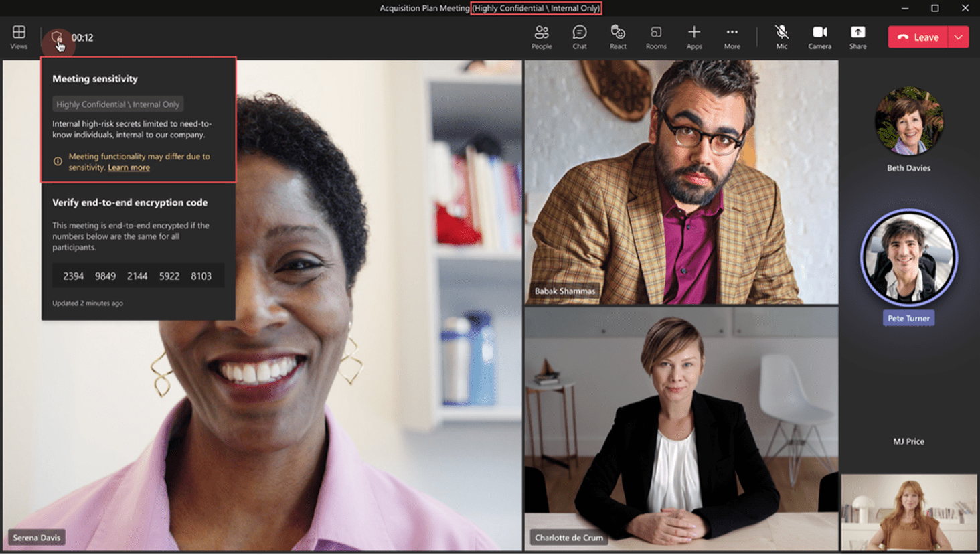Image resolution: width=980 pixels, height=555 pixels.
Task: Open the Views layout icon
Action: point(19,37)
